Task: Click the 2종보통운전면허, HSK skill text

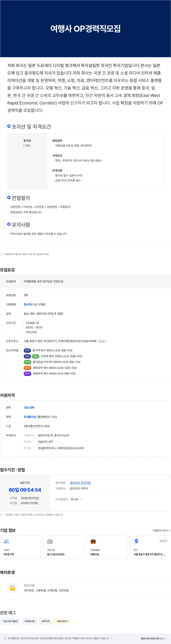Action: pyautogui.click(x=37, y=426)
